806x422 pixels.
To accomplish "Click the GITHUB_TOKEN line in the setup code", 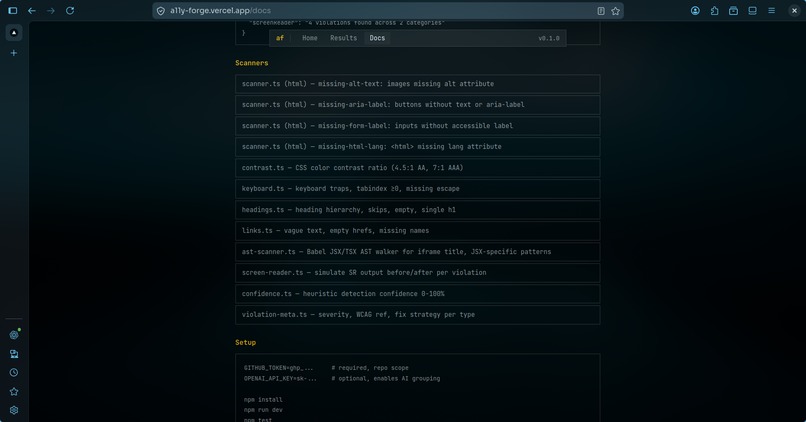I will pyautogui.click(x=326, y=368).
